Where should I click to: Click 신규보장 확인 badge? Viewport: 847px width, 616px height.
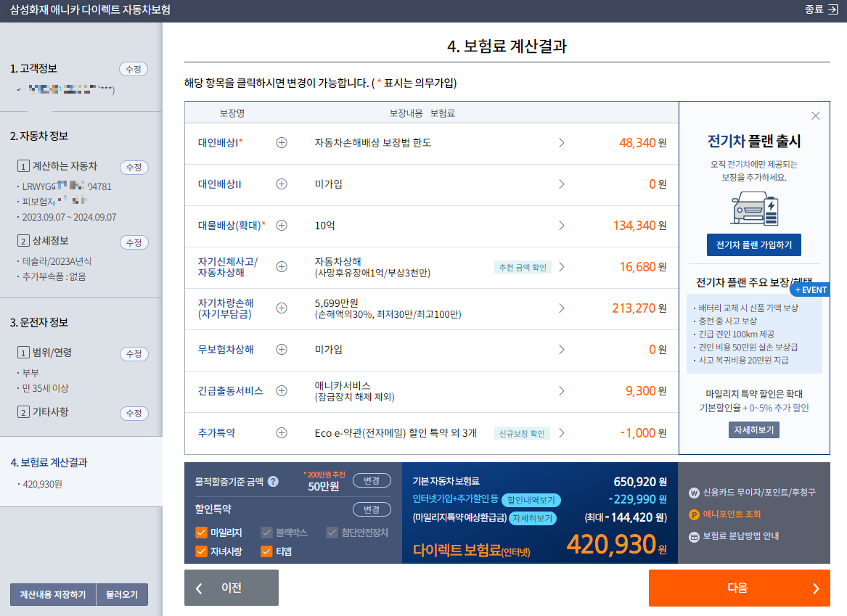click(522, 433)
